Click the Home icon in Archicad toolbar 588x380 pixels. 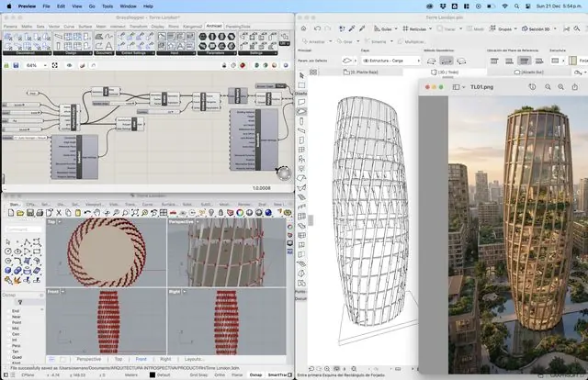304,28
